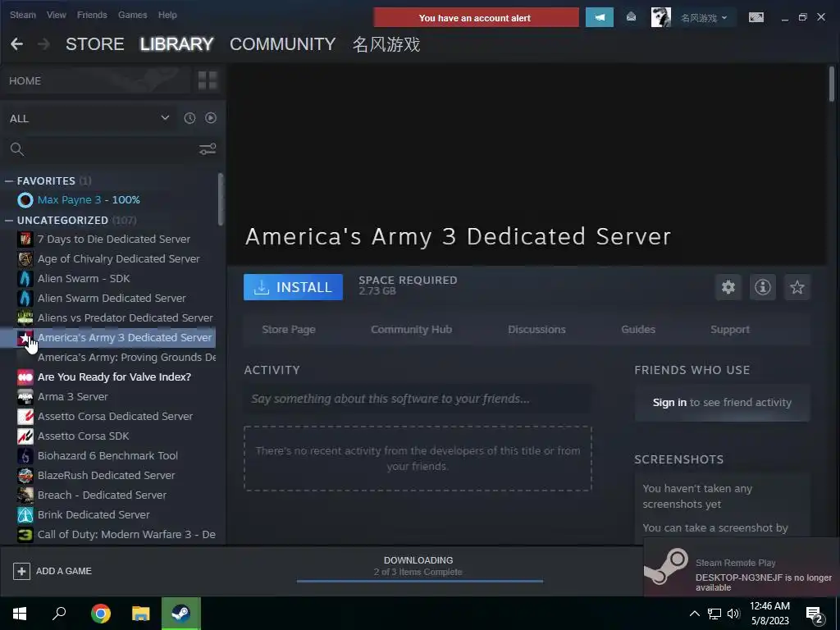
Task: Open File Explorer from the taskbar
Action: [x=141, y=614]
